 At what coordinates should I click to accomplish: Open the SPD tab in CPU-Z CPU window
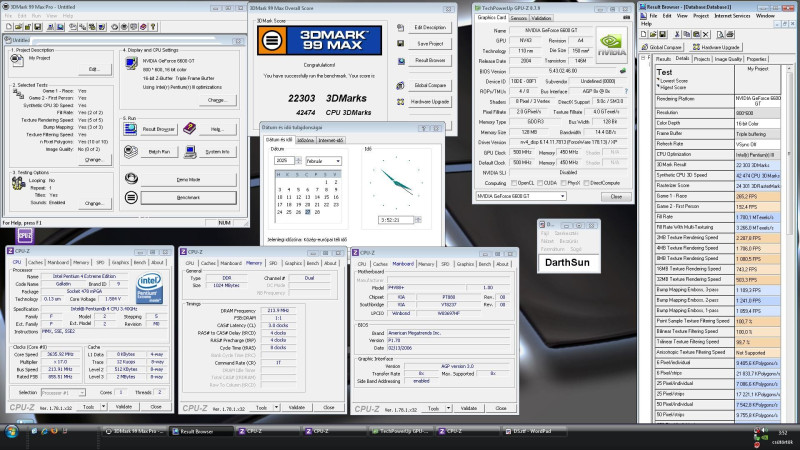pos(100,262)
